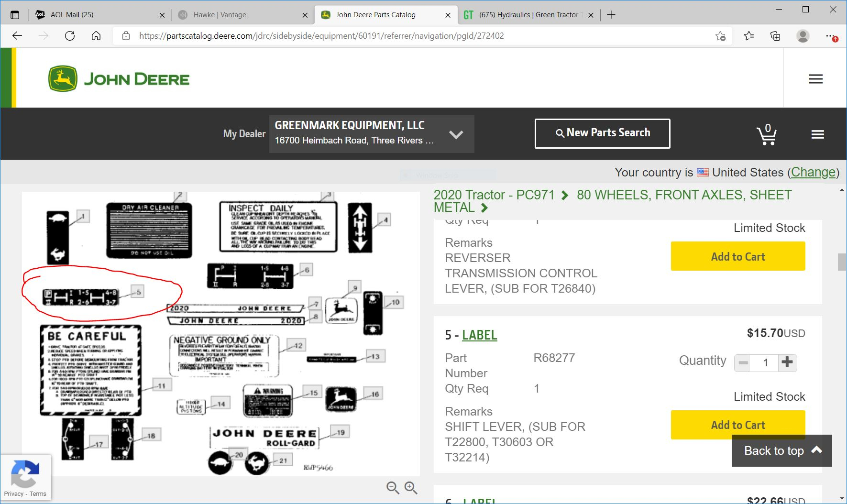Open the shopping cart

coord(766,134)
